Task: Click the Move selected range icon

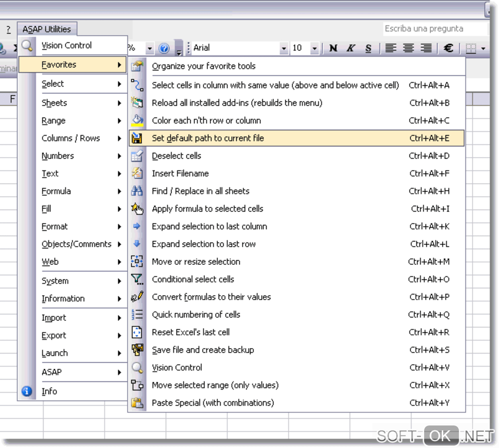Action: pyautogui.click(x=137, y=385)
